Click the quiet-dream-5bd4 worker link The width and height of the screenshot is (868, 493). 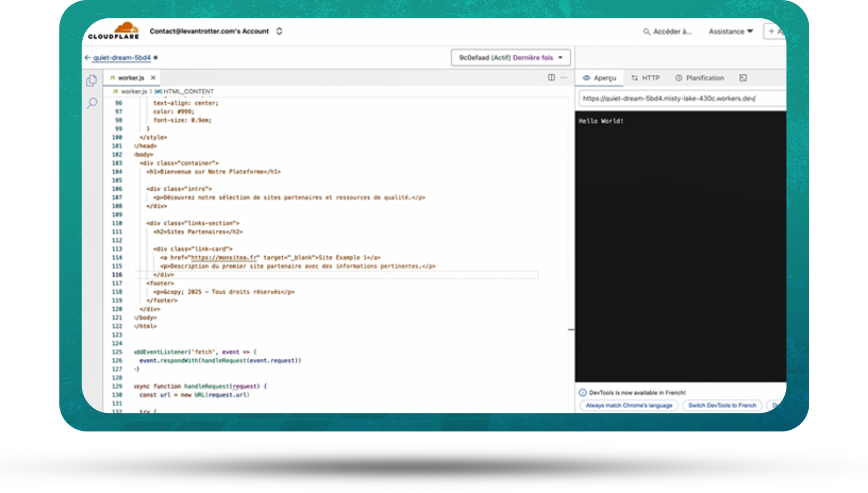coord(121,58)
